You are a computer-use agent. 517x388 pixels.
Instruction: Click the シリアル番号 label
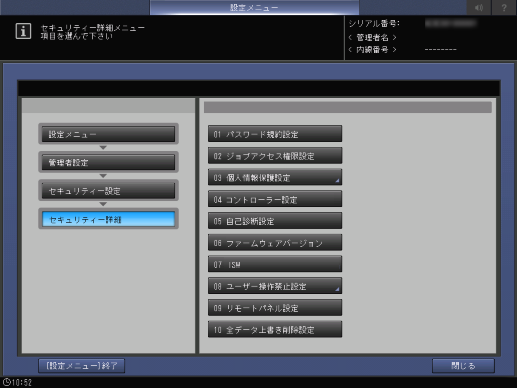coord(374,24)
